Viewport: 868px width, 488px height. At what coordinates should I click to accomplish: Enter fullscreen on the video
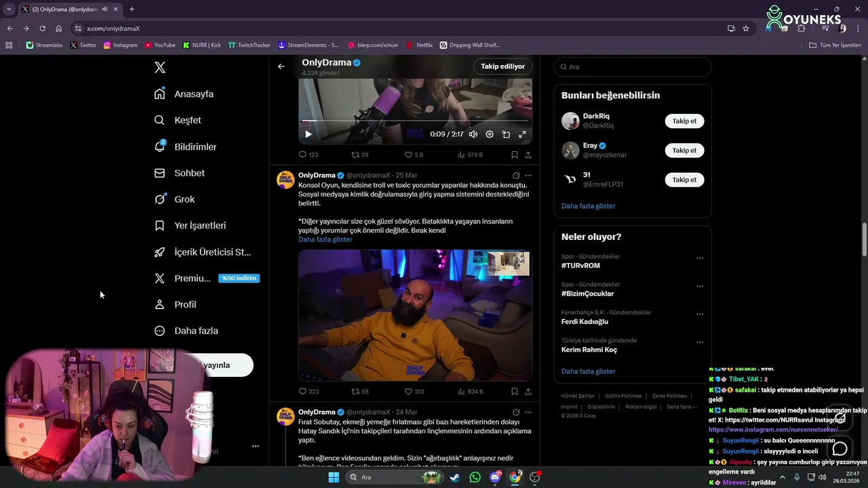pyautogui.click(x=522, y=134)
